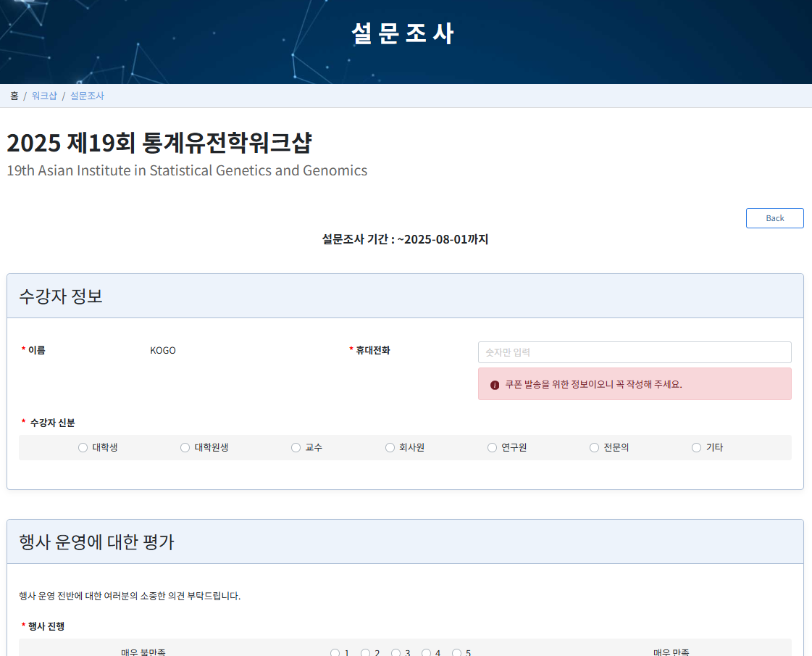Mark 연구원 as attendee status
This screenshot has height=656, width=812.
492,448
